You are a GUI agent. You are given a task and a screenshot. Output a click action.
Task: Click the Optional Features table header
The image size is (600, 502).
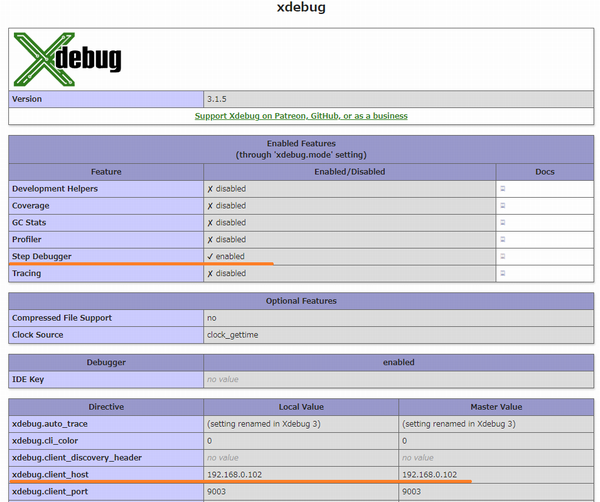click(x=301, y=301)
